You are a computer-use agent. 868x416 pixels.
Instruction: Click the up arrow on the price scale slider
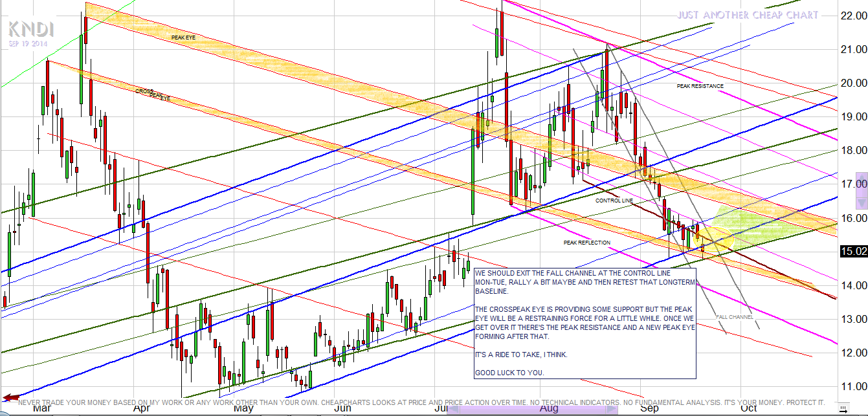click(x=860, y=177)
